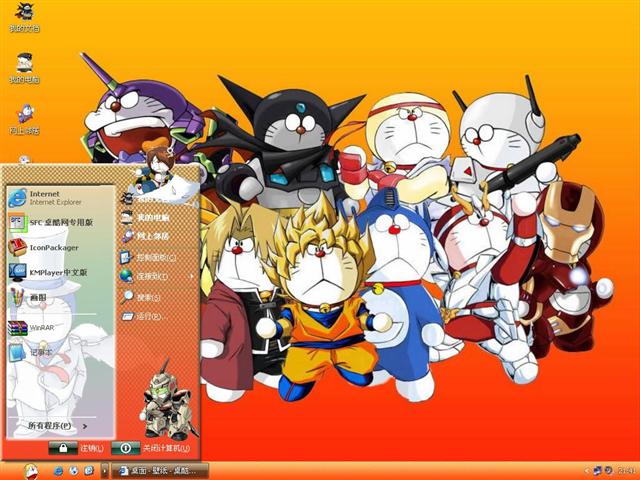
Task: Click the Doraemon Start button
Action: click(x=31, y=471)
